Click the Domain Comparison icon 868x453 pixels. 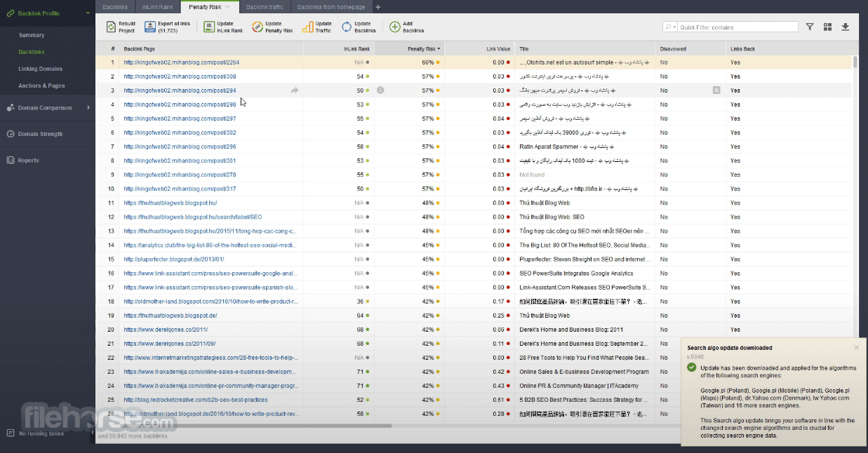pos(11,108)
